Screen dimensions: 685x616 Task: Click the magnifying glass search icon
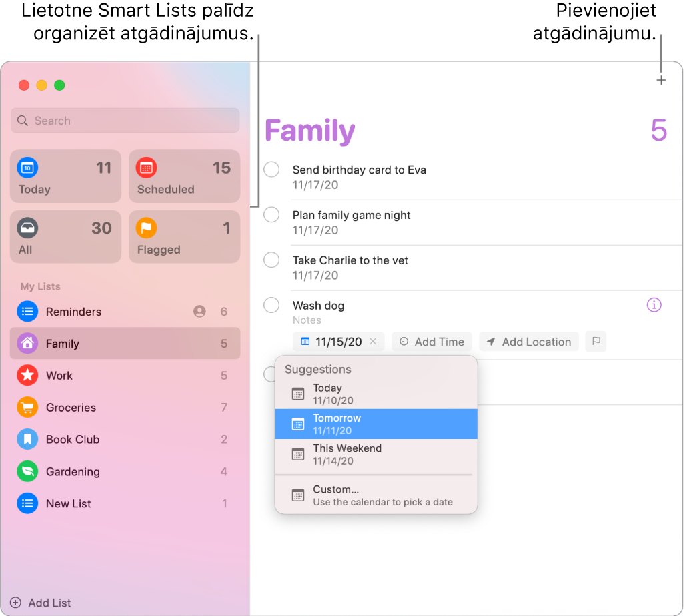pos(22,121)
